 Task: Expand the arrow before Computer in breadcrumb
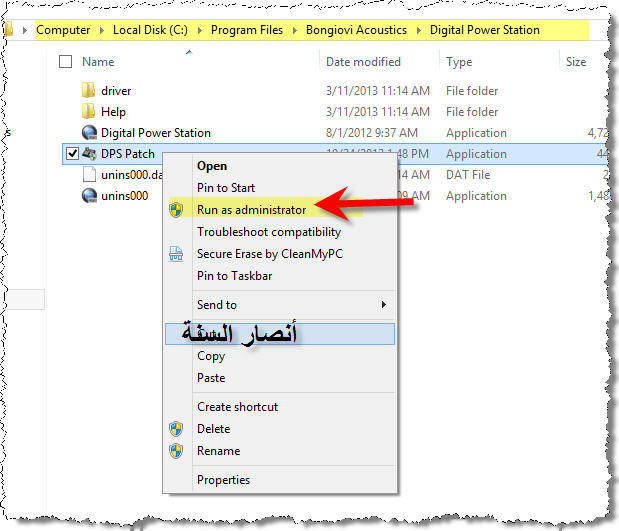[x=25, y=30]
